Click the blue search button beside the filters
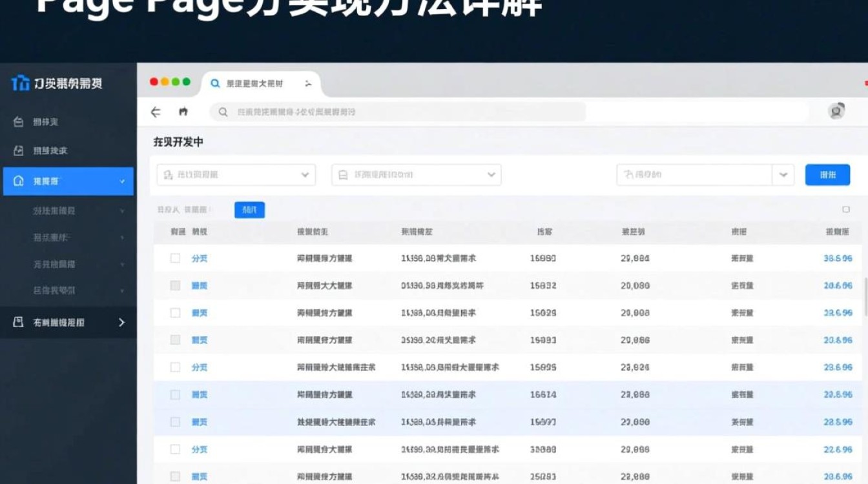868x484 pixels. coord(829,174)
